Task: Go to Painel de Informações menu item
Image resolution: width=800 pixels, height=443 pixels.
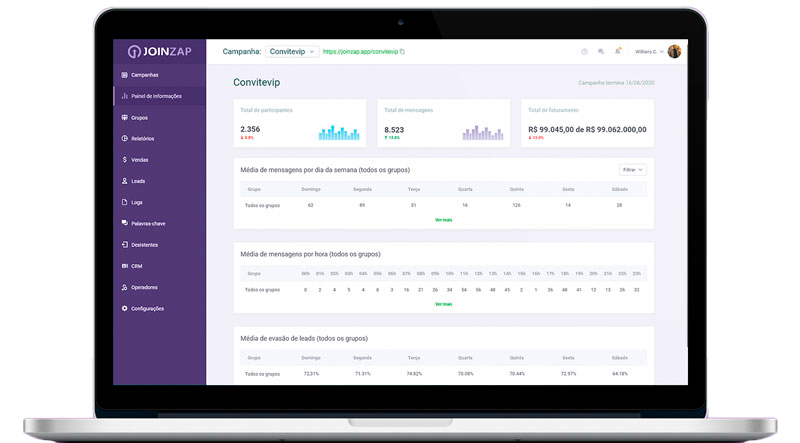Action: 156,96
